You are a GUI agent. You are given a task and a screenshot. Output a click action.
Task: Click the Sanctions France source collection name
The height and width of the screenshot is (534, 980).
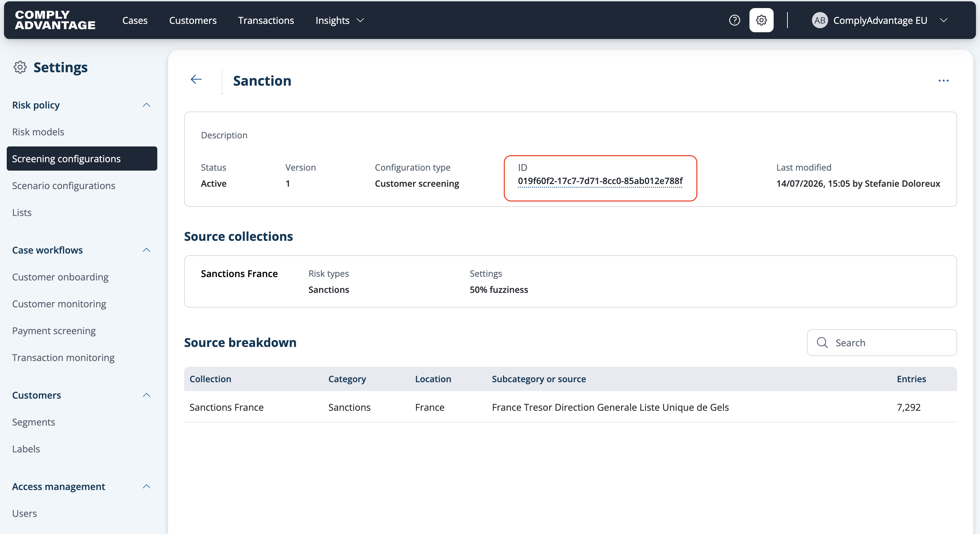239,274
